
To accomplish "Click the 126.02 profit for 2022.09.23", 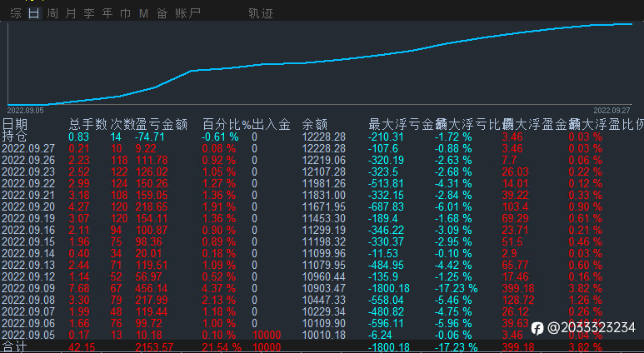I will click(x=152, y=172).
